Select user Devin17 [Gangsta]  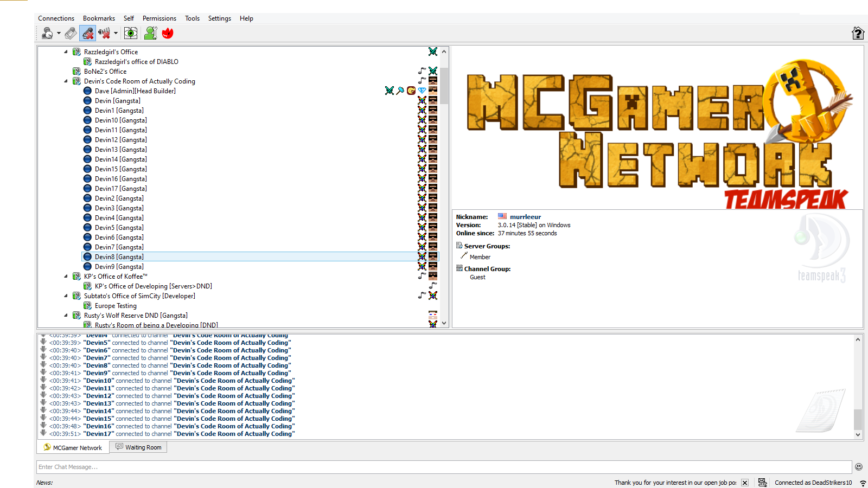click(120, 189)
